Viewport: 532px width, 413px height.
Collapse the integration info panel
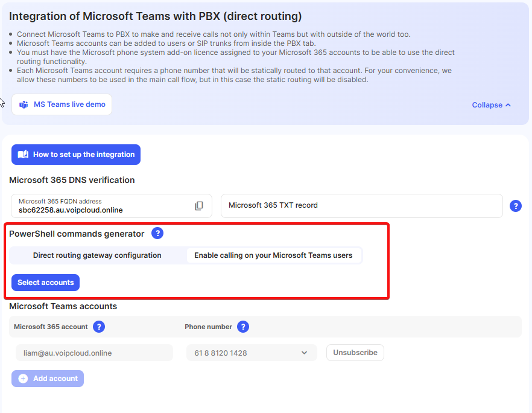491,105
